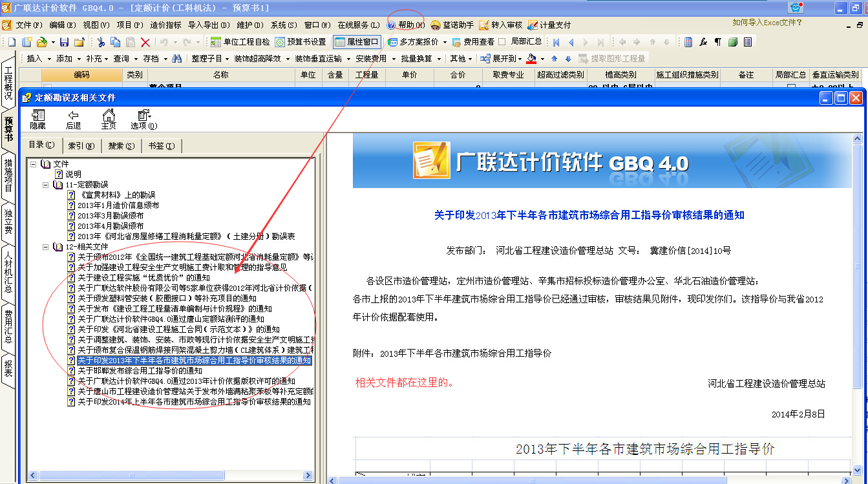The width and height of the screenshot is (868, 484).
Task: Switch to the 书签(I) tab
Action: pos(160,145)
